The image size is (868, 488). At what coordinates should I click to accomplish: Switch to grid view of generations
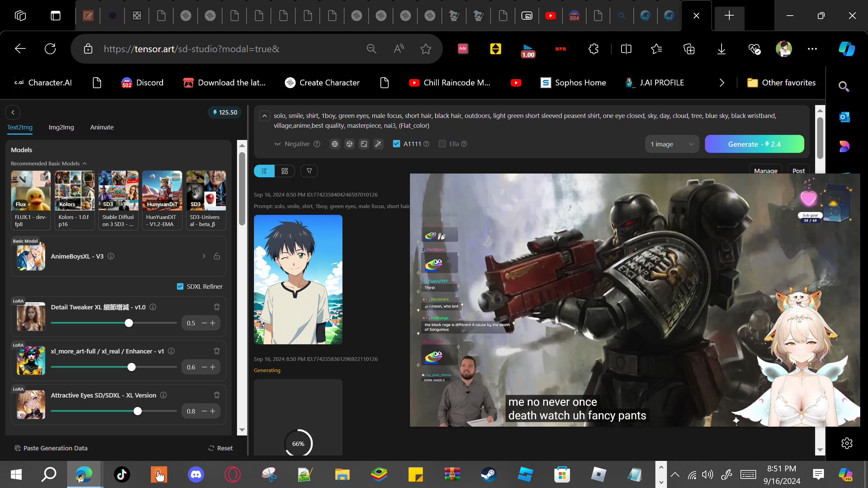point(285,171)
